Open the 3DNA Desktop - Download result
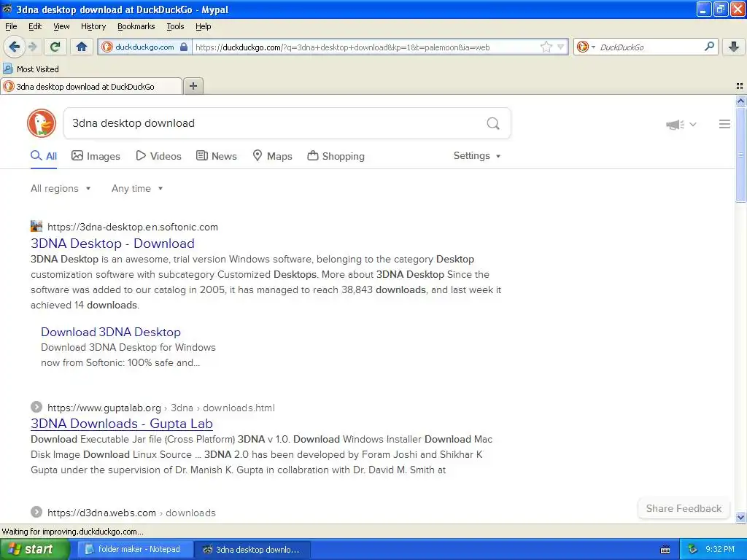The width and height of the screenshot is (747, 560). [x=112, y=244]
